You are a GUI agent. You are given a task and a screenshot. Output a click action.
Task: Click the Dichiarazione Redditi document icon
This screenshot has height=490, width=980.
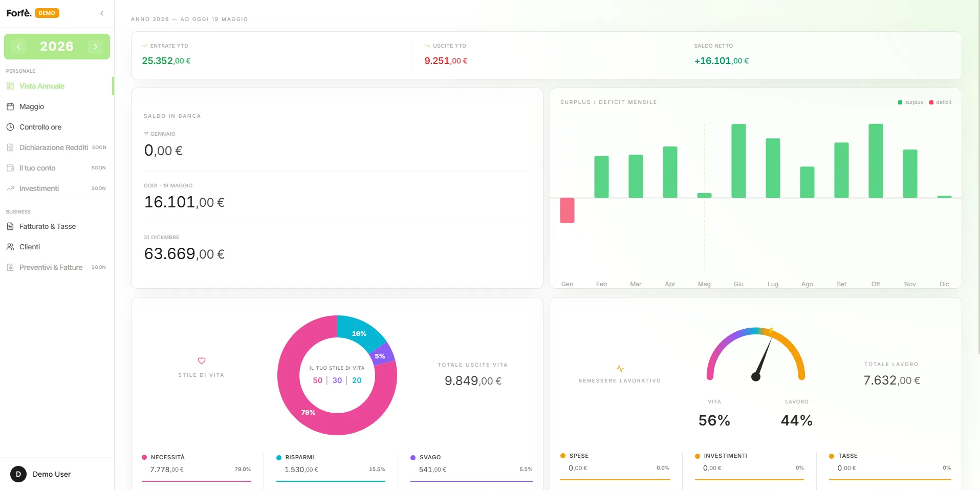pyautogui.click(x=10, y=147)
